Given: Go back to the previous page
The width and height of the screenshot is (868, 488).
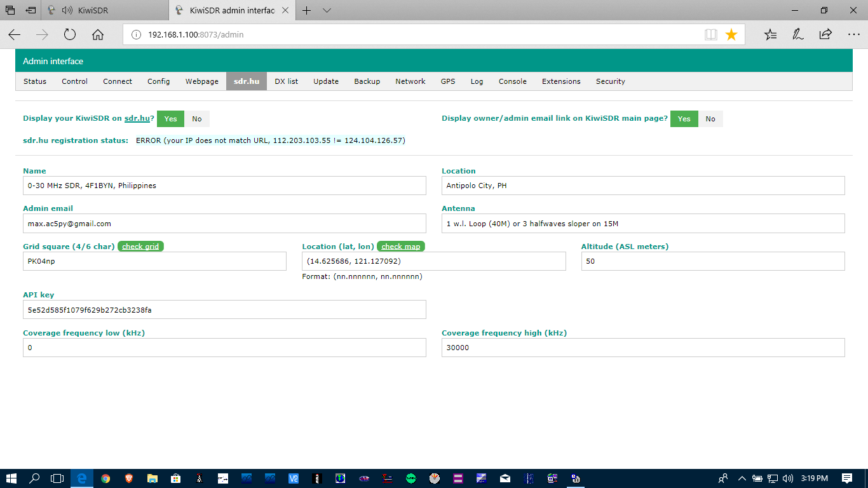Looking at the screenshot, I should [14, 35].
